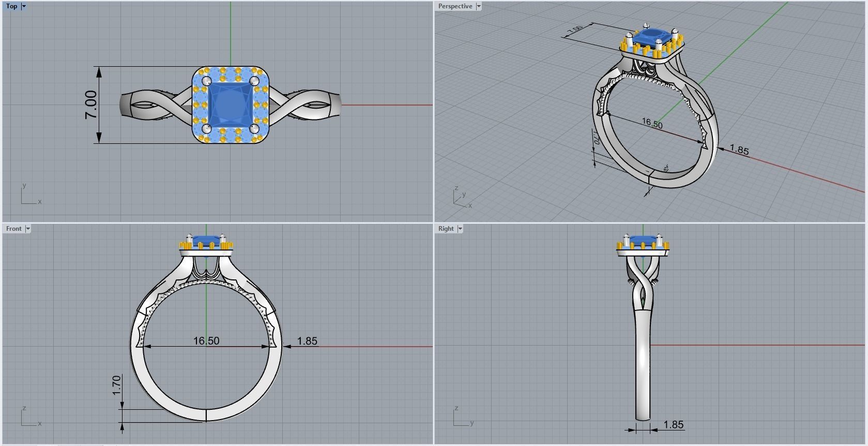Select the 16.50 dimension in Front view

click(x=206, y=341)
